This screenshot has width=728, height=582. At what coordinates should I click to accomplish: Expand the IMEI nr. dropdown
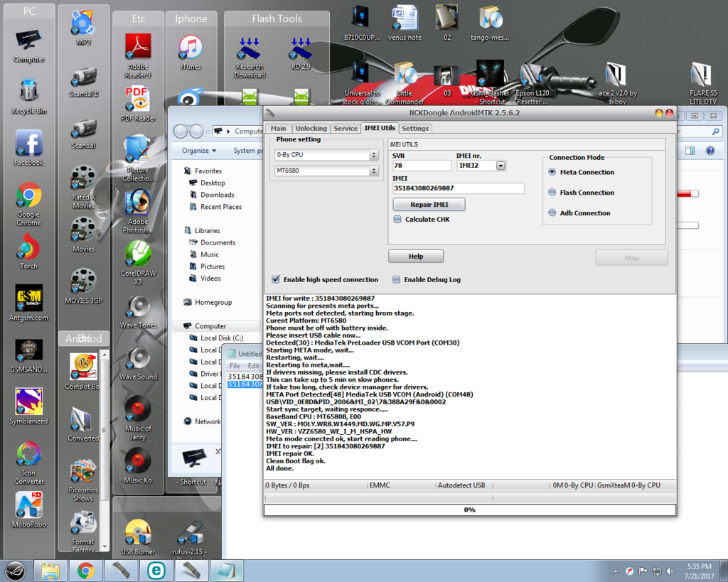point(500,166)
